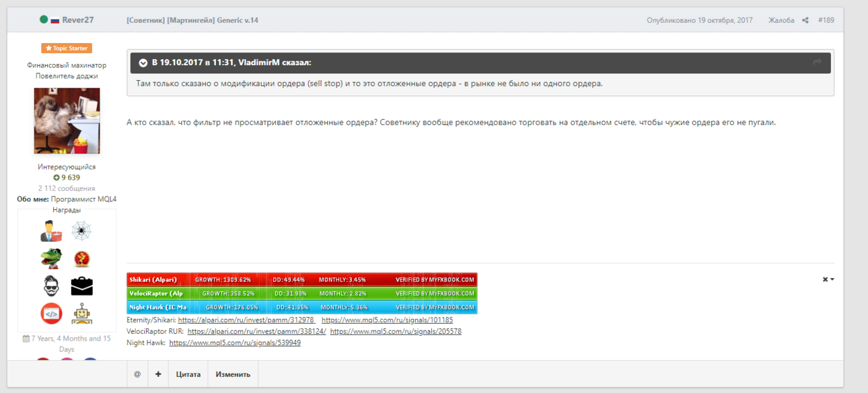Open the topic title Generic v.14 link
Viewport: 868px width, 393px height.
(x=192, y=20)
